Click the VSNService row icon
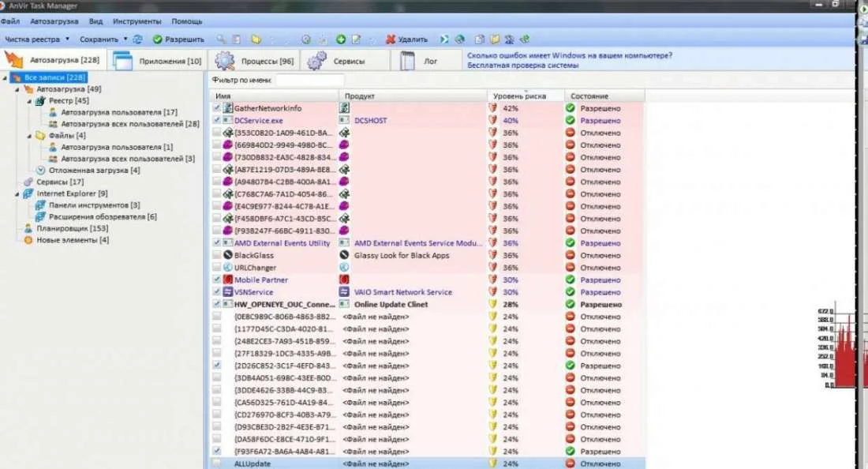 (x=227, y=292)
